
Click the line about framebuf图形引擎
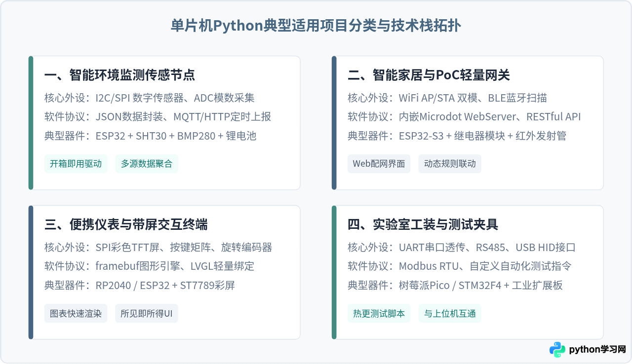tap(150, 267)
